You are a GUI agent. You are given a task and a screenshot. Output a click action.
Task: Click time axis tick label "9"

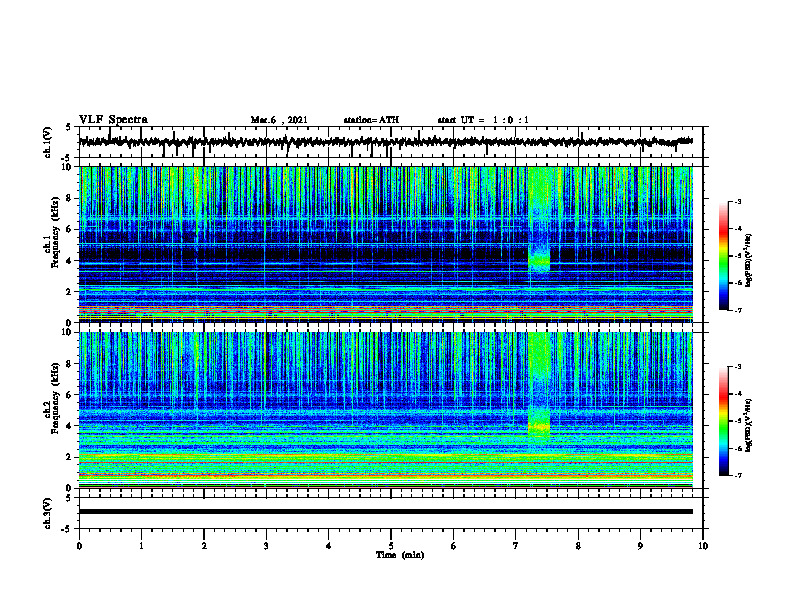coord(640,546)
